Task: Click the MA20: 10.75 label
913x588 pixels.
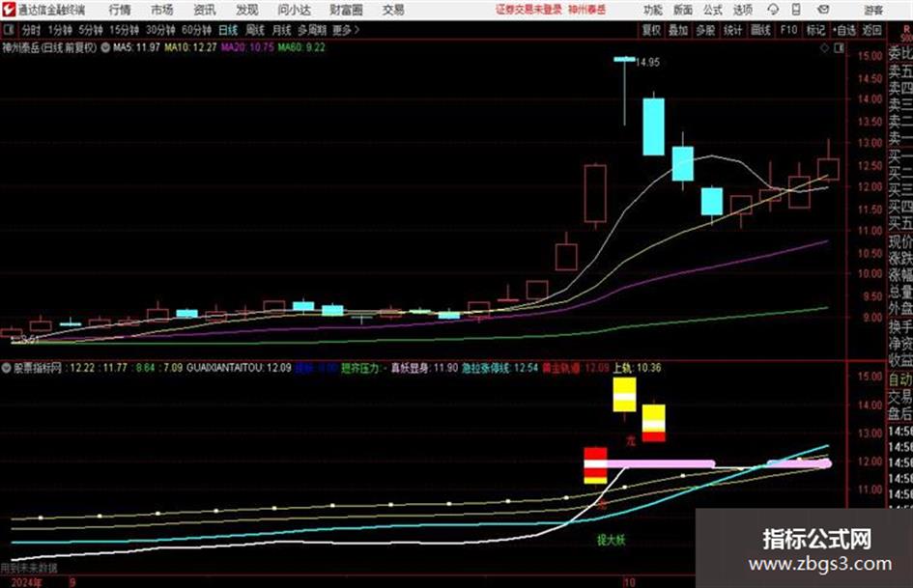Action: point(247,47)
